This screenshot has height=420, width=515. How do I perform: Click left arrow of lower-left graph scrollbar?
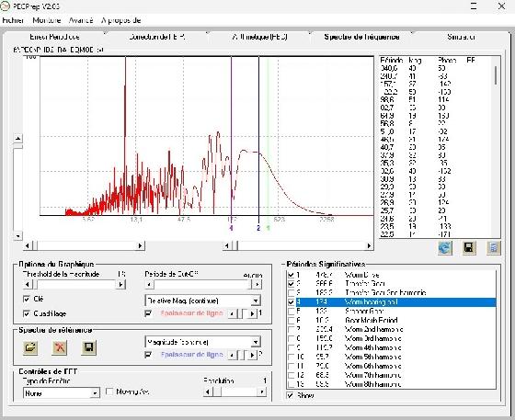(28, 245)
